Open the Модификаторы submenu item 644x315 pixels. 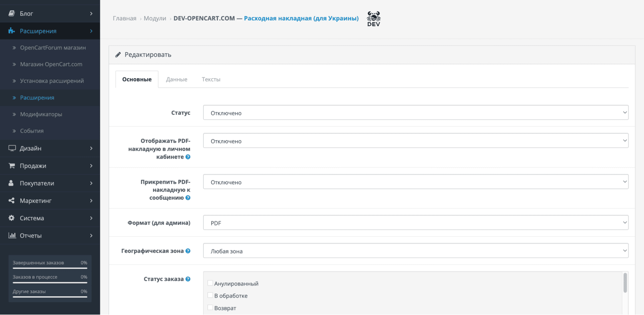coord(50,114)
